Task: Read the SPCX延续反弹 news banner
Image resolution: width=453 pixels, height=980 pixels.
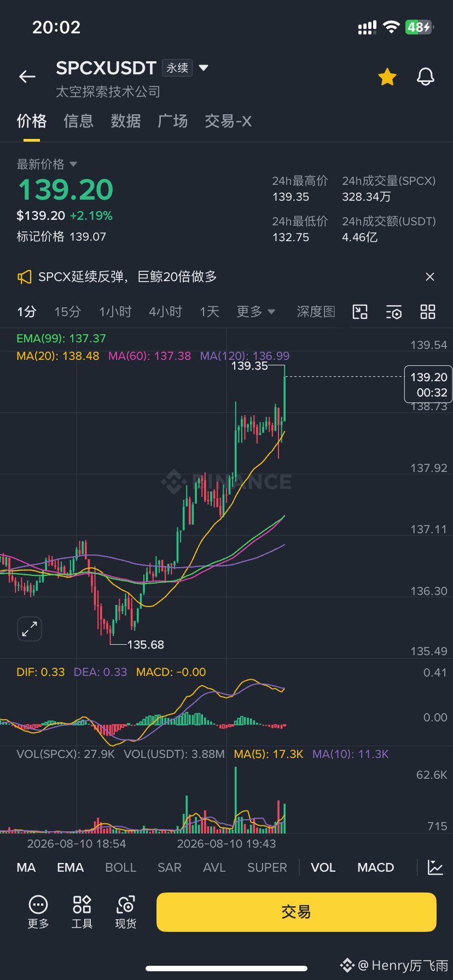Action: click(x=127, y=277)
